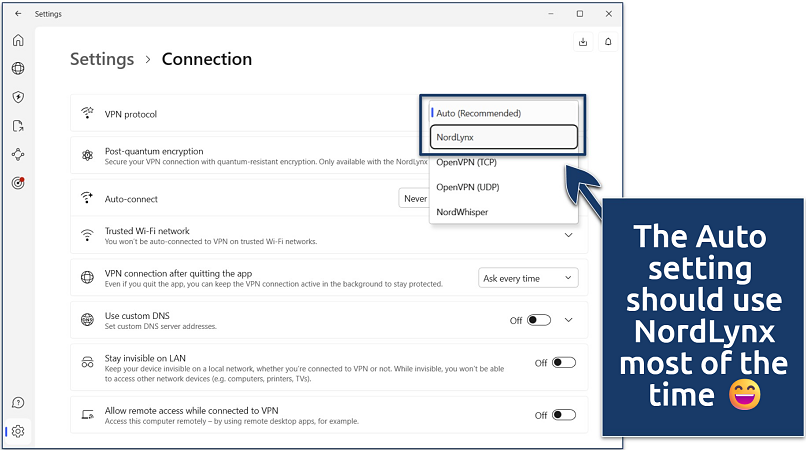Open the 'Ask every time' dropdown

[x=528, y=278]
